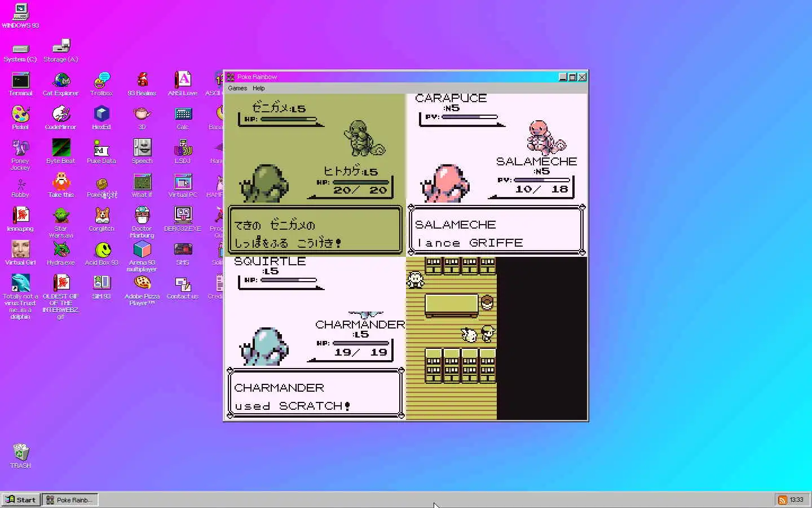This screenshot has width=812, height=508.
Task: Launch Cat Explorer browser icon
Action: (61, 84)
